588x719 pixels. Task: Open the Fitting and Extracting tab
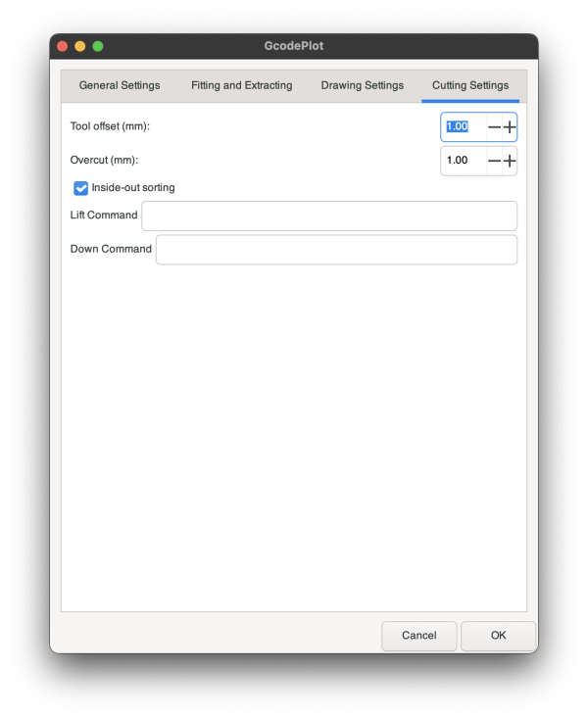[241, 85]
